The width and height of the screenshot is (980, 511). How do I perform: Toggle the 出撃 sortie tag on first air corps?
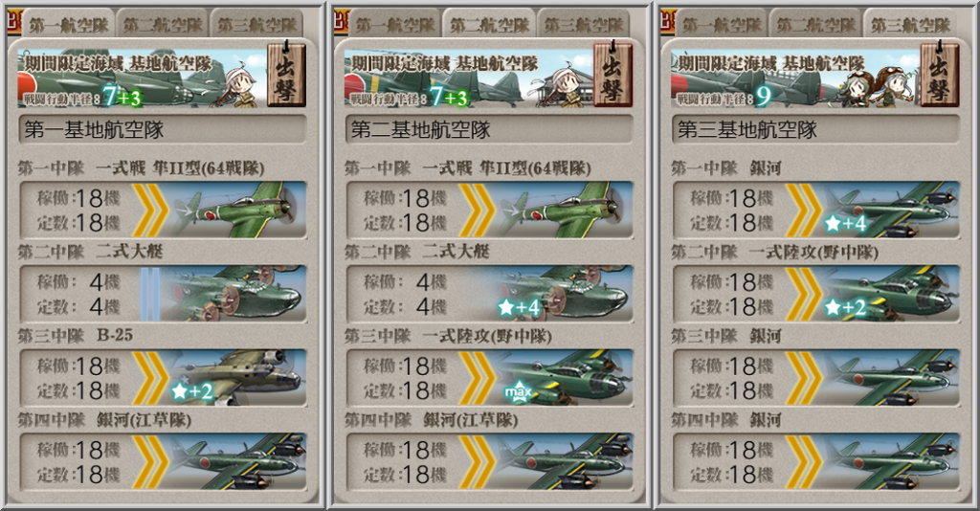coord(286,74)
